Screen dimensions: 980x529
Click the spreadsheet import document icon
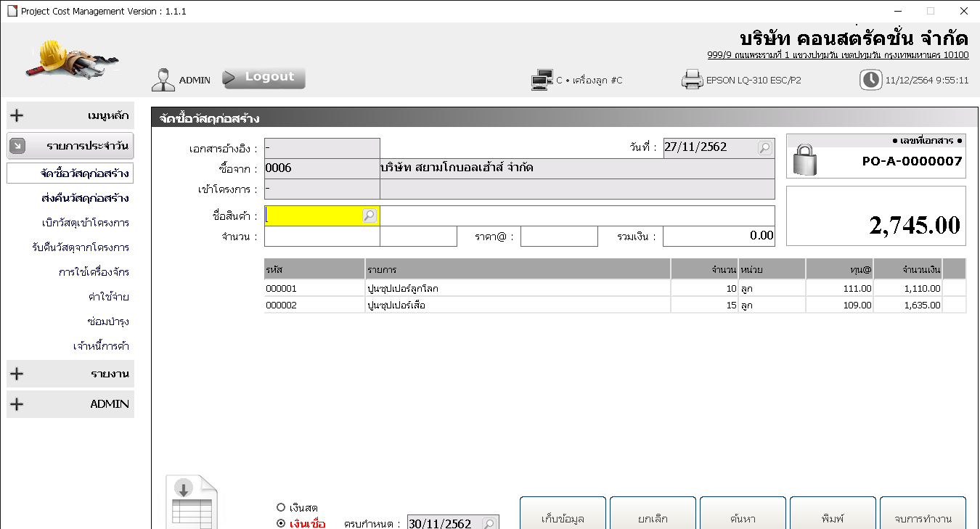click(x=192, y=502)
